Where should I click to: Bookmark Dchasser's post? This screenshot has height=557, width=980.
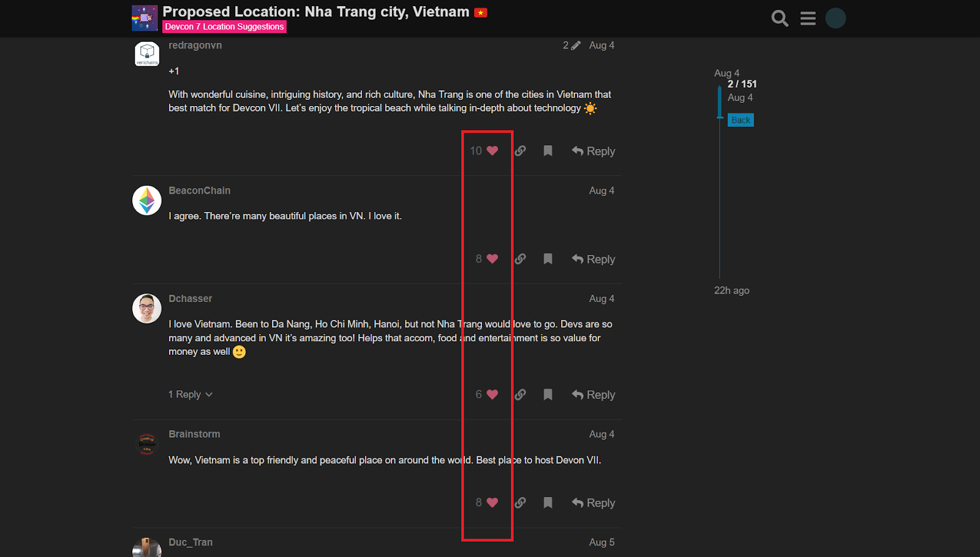pos(548,395)
